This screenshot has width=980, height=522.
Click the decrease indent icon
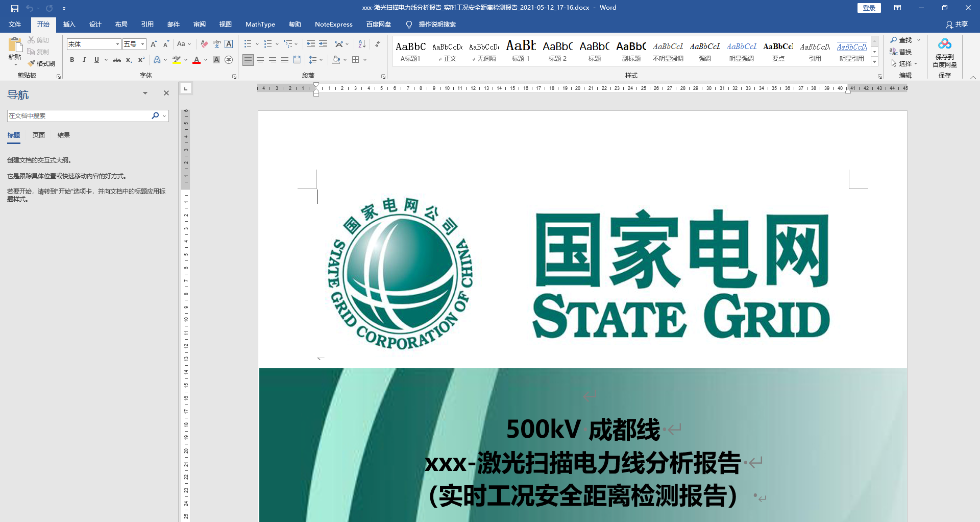310,44
